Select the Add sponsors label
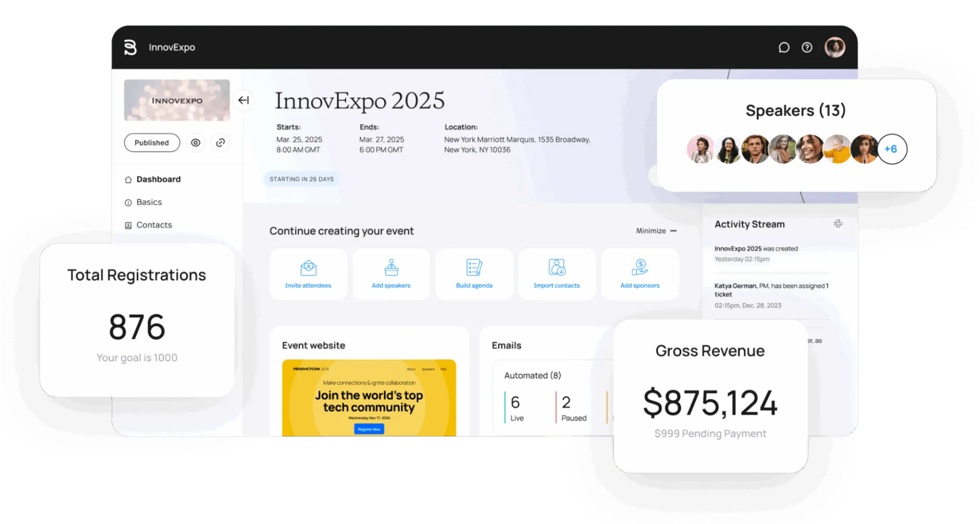Screen dimensions: 980x524 pos(640,286)
